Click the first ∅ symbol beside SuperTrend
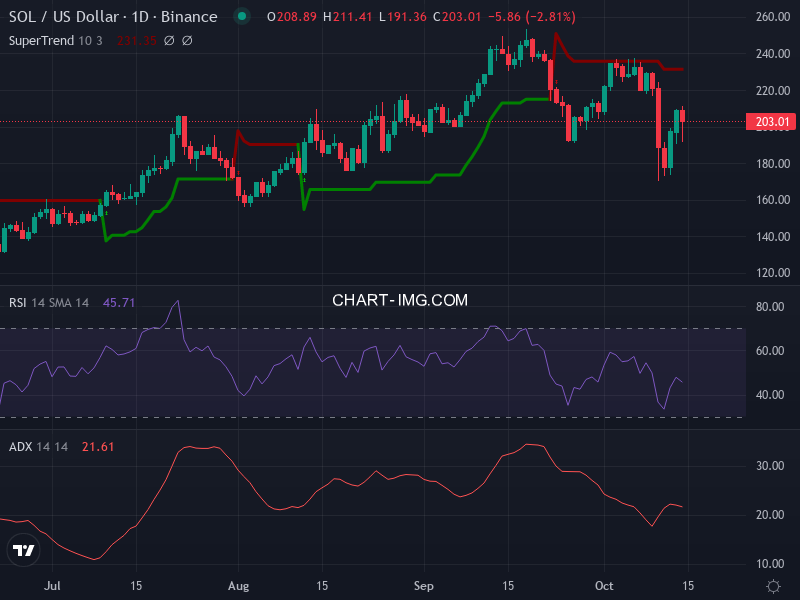The height and width of the screenshot is (600, 800). click(x=168, y=40)
